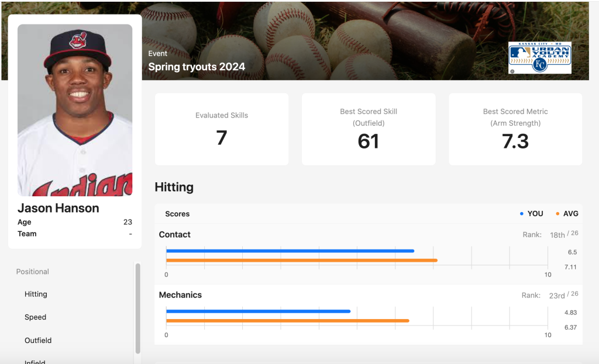Click the Best Scored Skill Outfield card
Image resolution: width=599 pixels, height=364 pixels.
[369, 129]
